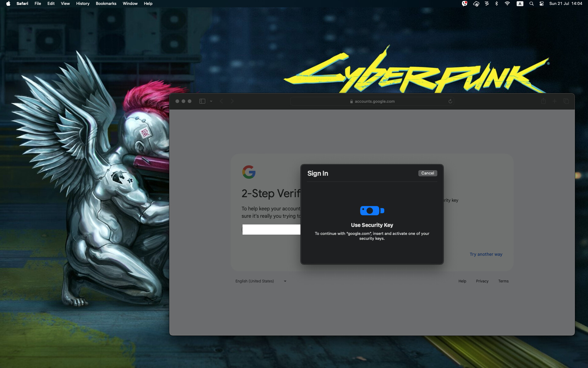Open the Privacy footer link
This screenshot has height=368, width=588.
pos(482,281)
